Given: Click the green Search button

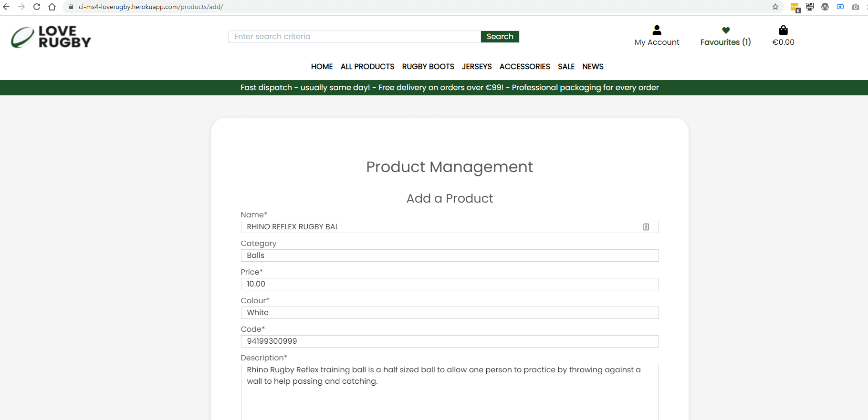Looking at the screenshot, I should pos(500,37).
